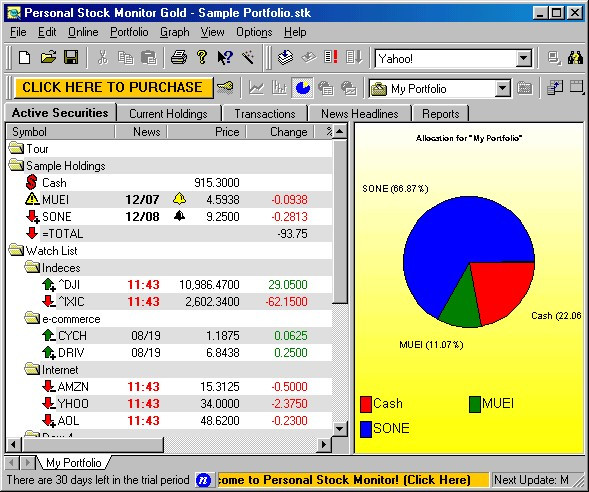Image resolution: width=589 pixels, height=492 pixels.
Task: Click the blue round icon in status bar
Action: [204, 480]
